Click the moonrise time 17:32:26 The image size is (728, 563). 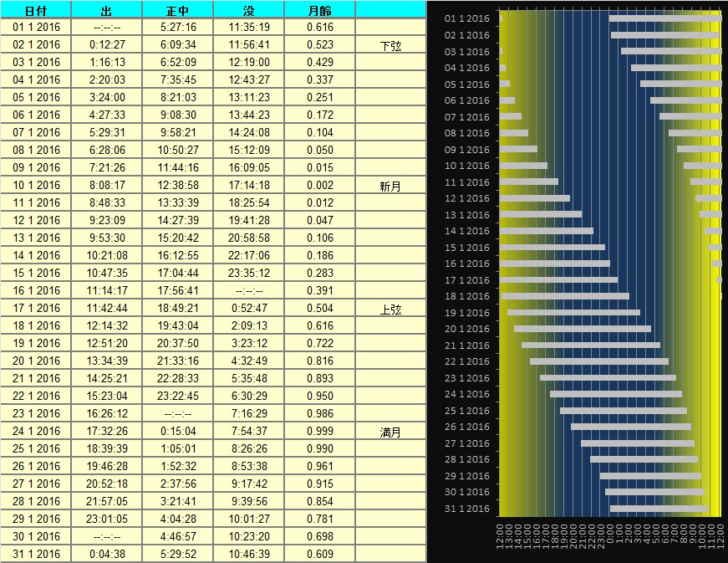tap(106, 431)
